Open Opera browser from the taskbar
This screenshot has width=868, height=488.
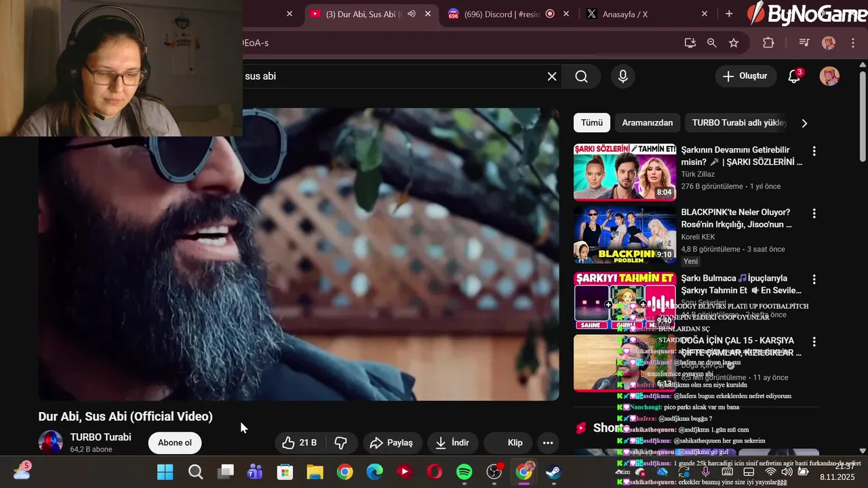pyautogui.click(x=434, y=472)
